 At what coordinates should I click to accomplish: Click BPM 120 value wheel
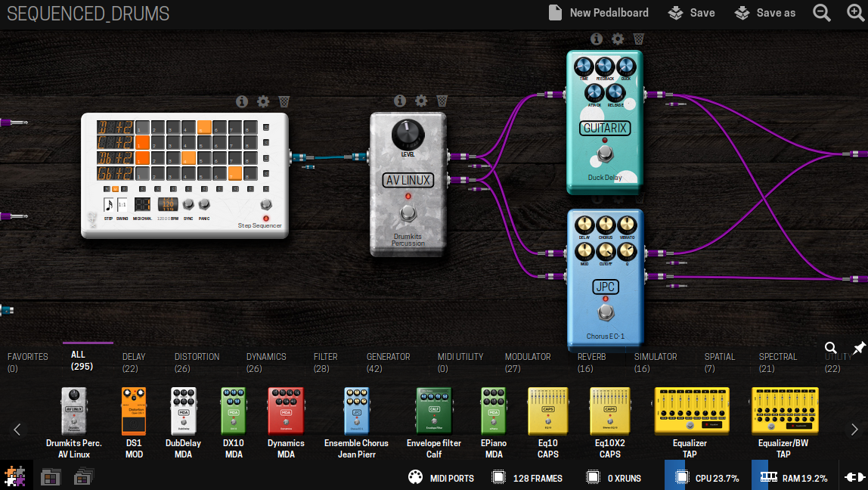tap(168, 204)
